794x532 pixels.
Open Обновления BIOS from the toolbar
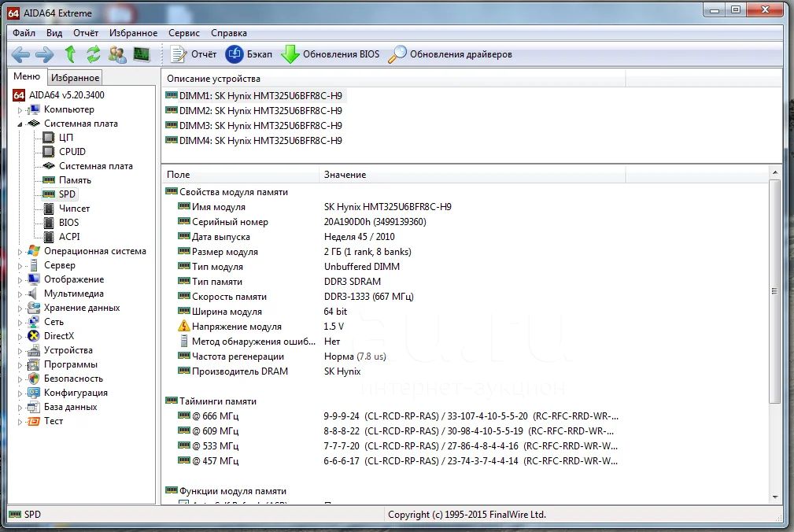point(331,54)
